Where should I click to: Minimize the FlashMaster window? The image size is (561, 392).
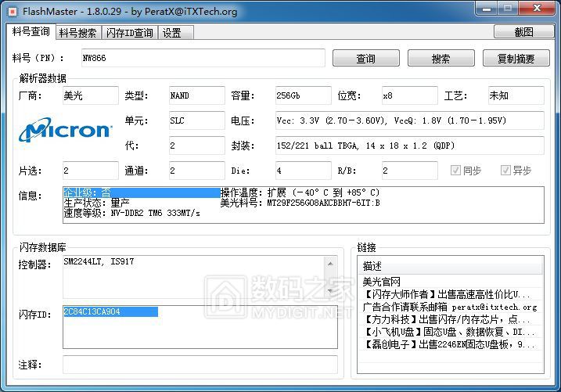pyautogui.click(x=487, y=9)
